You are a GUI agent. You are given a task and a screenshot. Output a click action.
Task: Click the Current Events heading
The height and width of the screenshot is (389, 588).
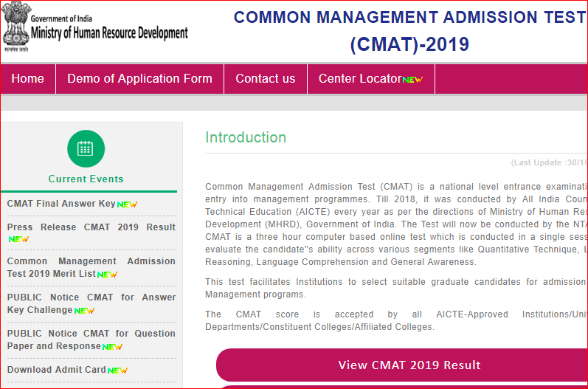coord(86,179)
